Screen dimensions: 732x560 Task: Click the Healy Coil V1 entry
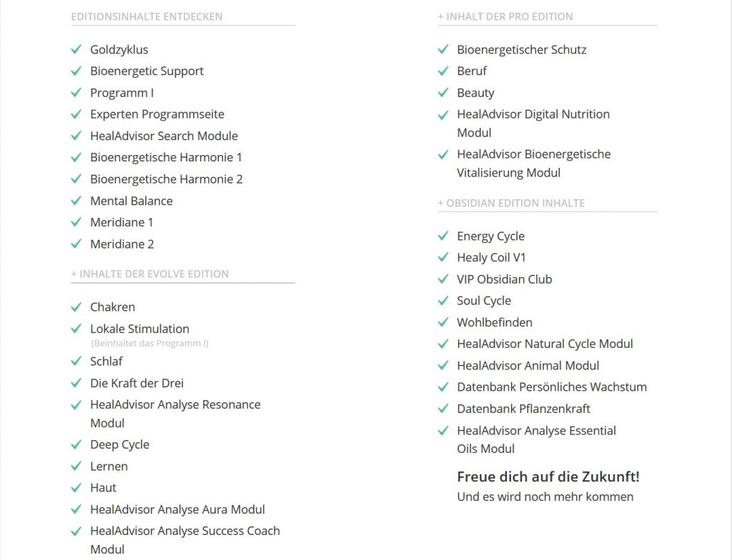491,258
